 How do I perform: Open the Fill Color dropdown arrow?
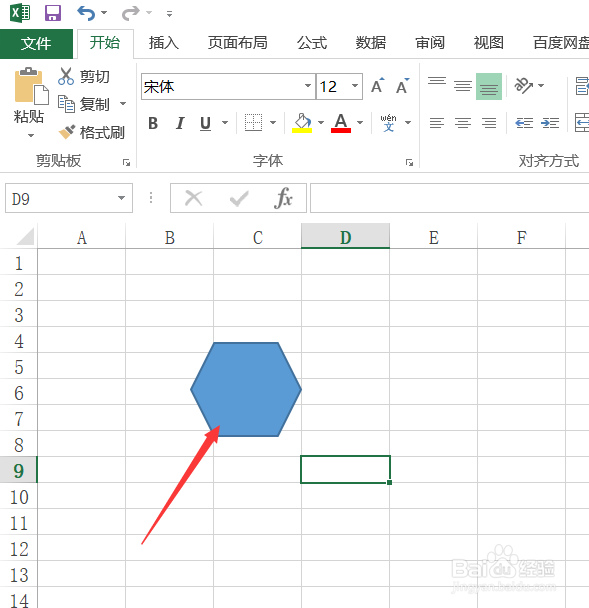pyautogui.click(x=321, y=123)
